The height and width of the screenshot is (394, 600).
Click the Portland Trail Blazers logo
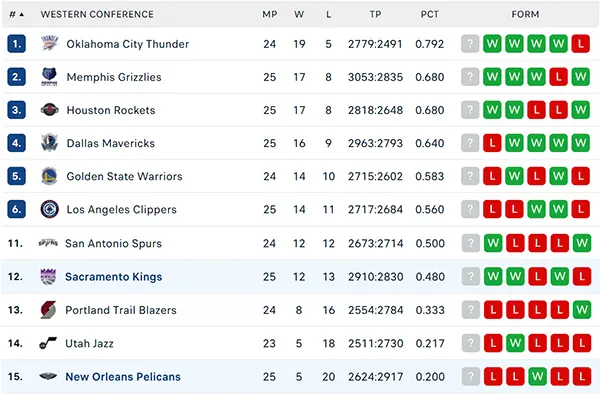tap(48, 310)
